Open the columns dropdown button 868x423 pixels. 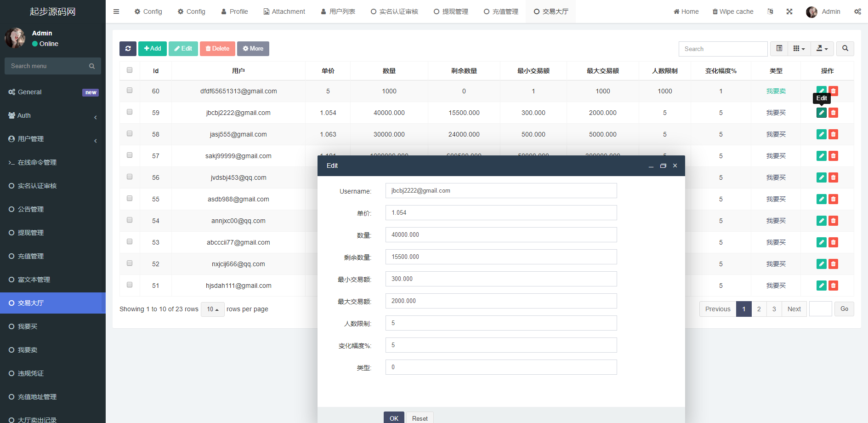[799, 49]
